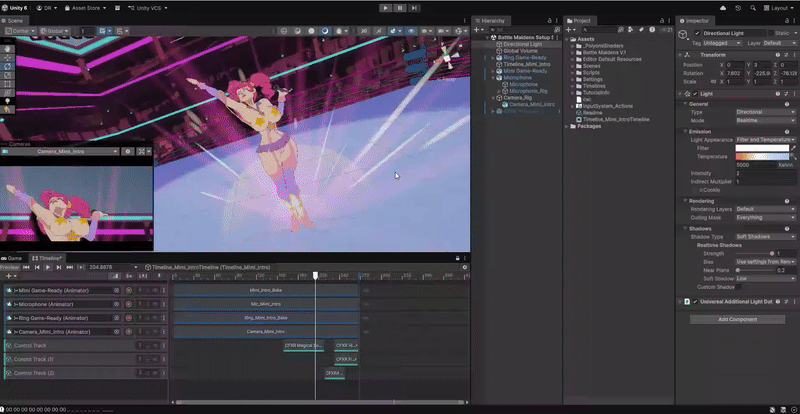This screenshot has width=800, height=414.
Task: Select the Rotate tool in Scene toolbar
Action: (x=7, y=66)
